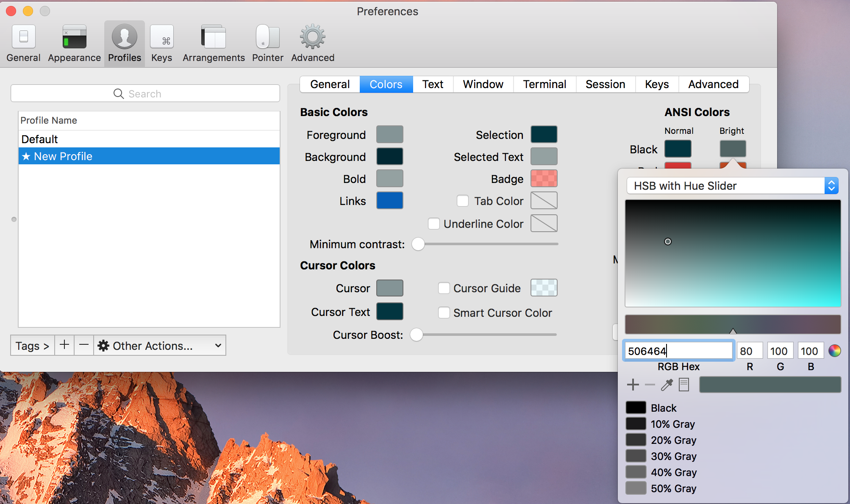
Task: Open the HSB with Hue Slider dropdown
Action: point(732,186)
